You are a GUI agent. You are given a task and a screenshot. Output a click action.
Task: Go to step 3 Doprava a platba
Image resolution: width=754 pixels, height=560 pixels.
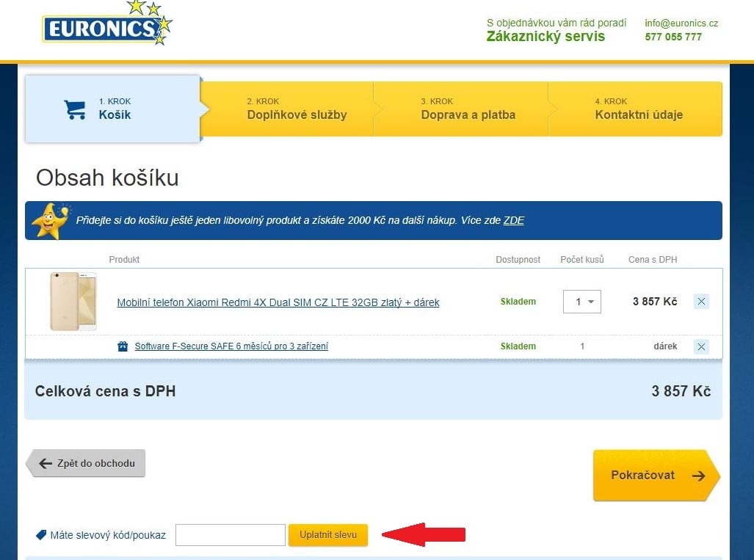(x=460, y=109)
